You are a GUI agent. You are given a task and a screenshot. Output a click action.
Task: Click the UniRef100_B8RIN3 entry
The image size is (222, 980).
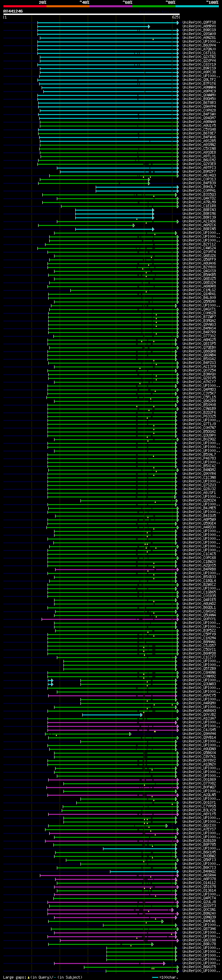[x=199, y=210]
